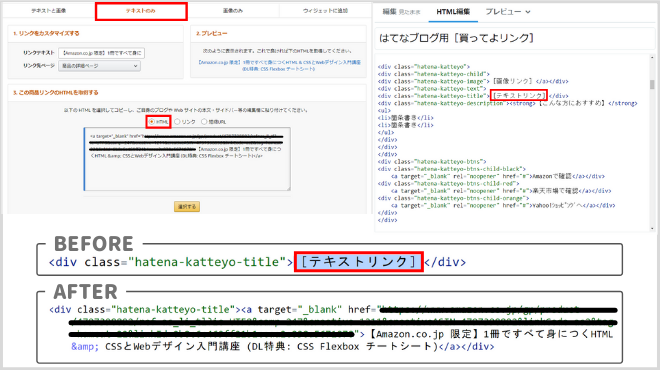The image size is (660, 370).
Task: Click the リンク先ページ field label
Action: pos(39,66)
